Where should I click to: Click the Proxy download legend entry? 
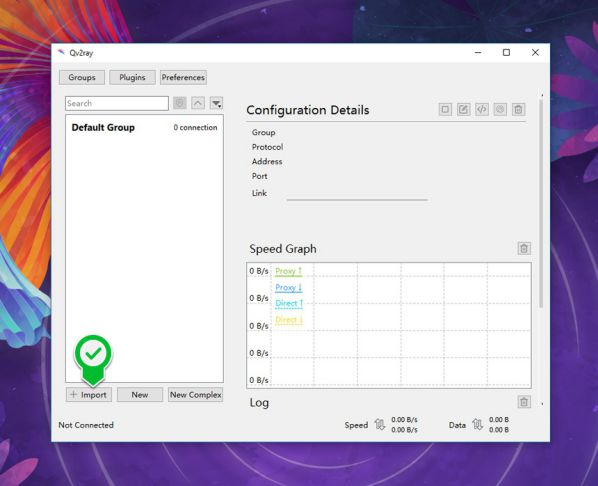point(289,287)
